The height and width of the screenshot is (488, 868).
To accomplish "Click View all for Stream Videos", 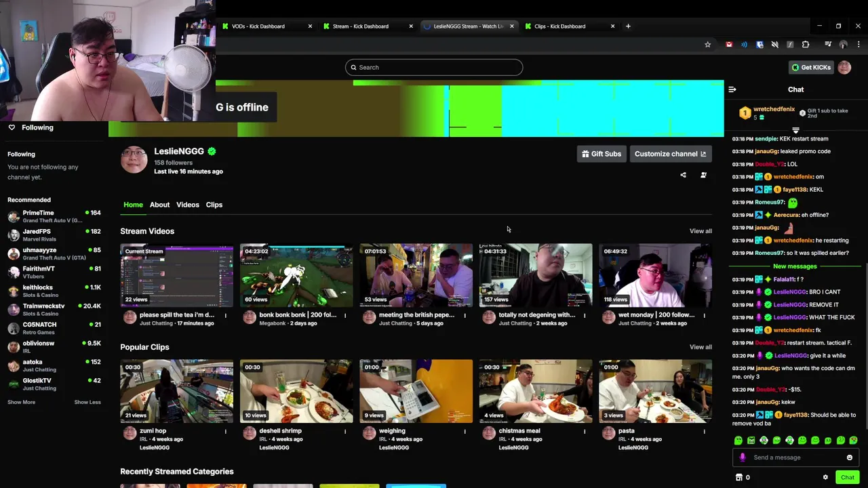I will pyautogui.click(x=701, y=231).
